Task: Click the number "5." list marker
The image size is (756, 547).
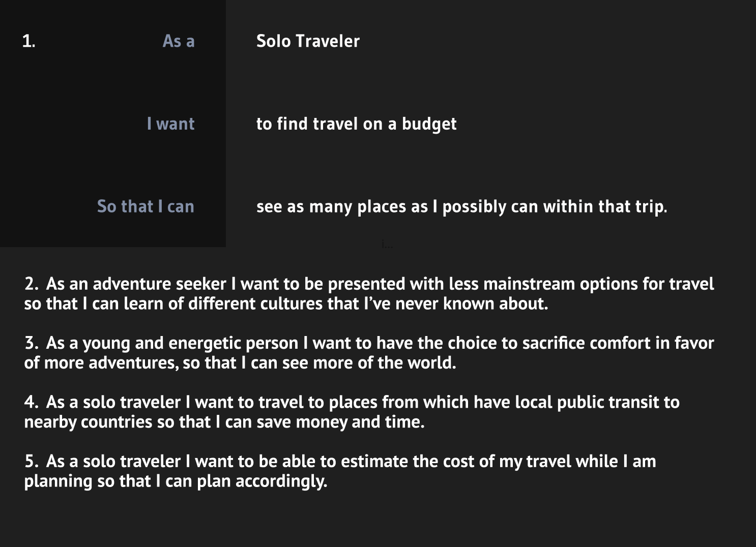Action: point(32,461)
